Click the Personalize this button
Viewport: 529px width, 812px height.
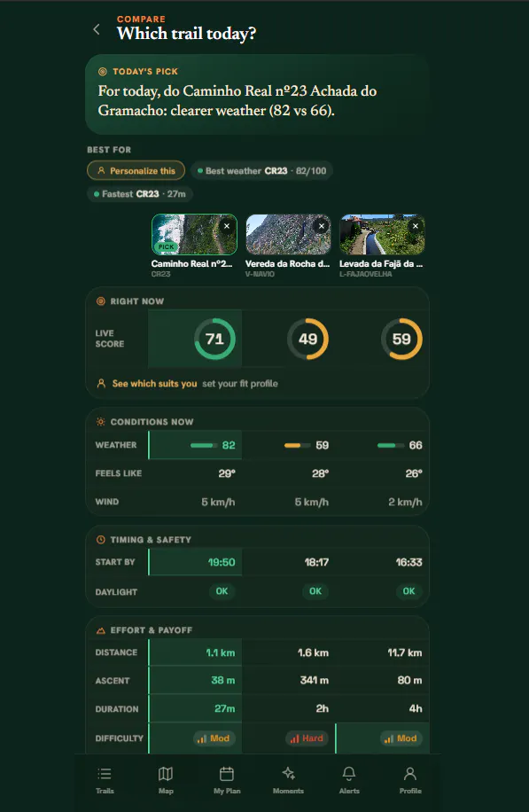click(136, 170)
